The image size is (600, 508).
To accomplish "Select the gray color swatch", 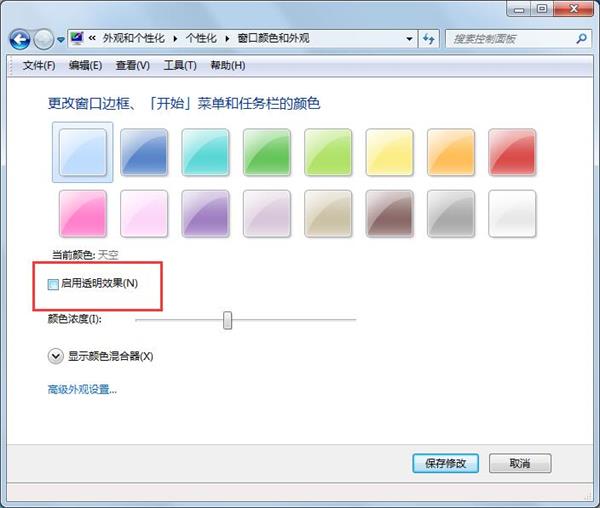I will pyautogui.click(x=451, y=213).
